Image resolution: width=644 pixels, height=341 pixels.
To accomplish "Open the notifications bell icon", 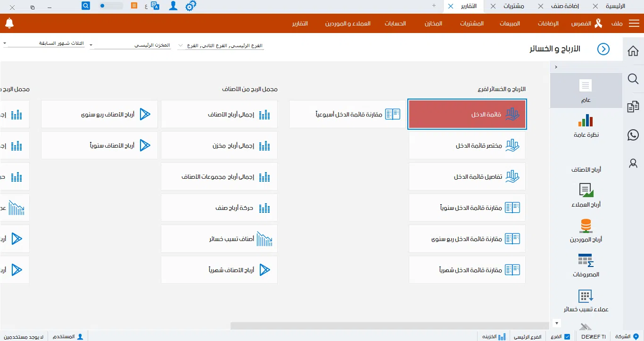I will click(10, 23).
